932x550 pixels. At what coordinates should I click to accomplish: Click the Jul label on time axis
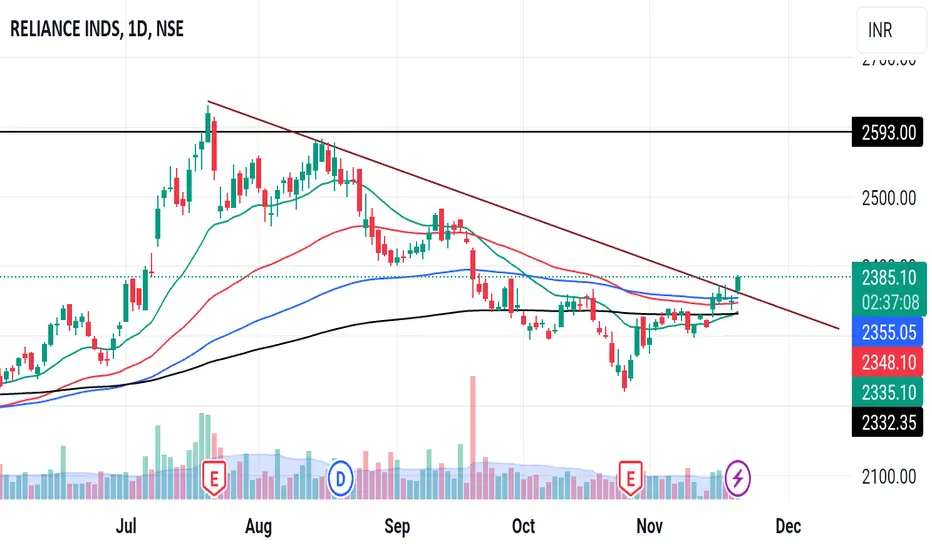125,526
